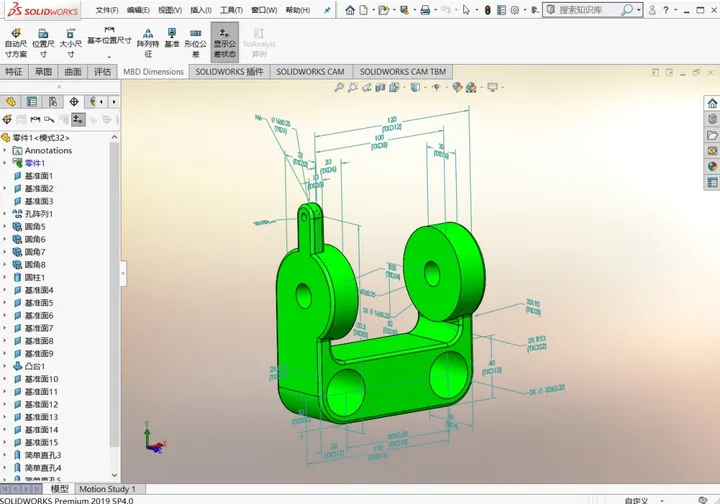
Task: Click the Pattern Feature tool (阵列特征)
Action: click(149, 42)
